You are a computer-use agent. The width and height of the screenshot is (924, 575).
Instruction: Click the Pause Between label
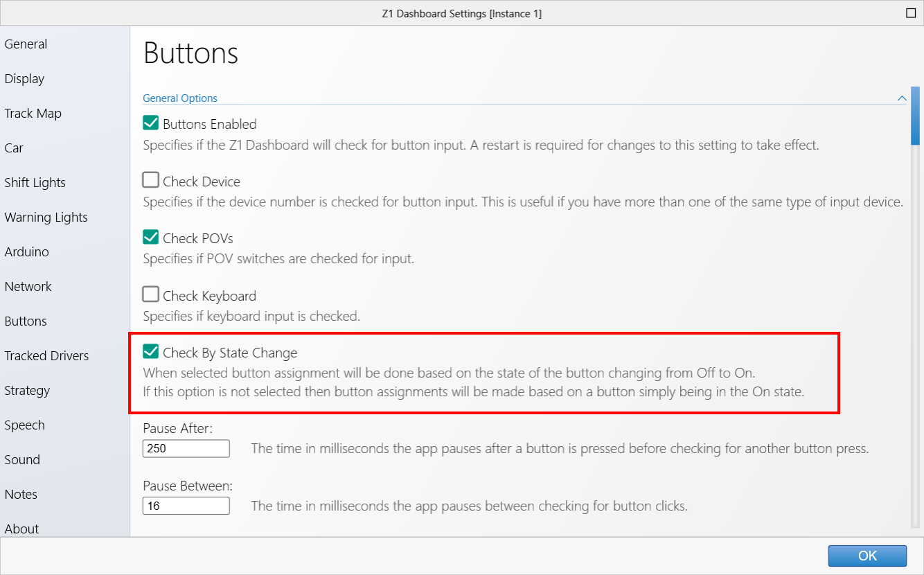coord(188,486)
